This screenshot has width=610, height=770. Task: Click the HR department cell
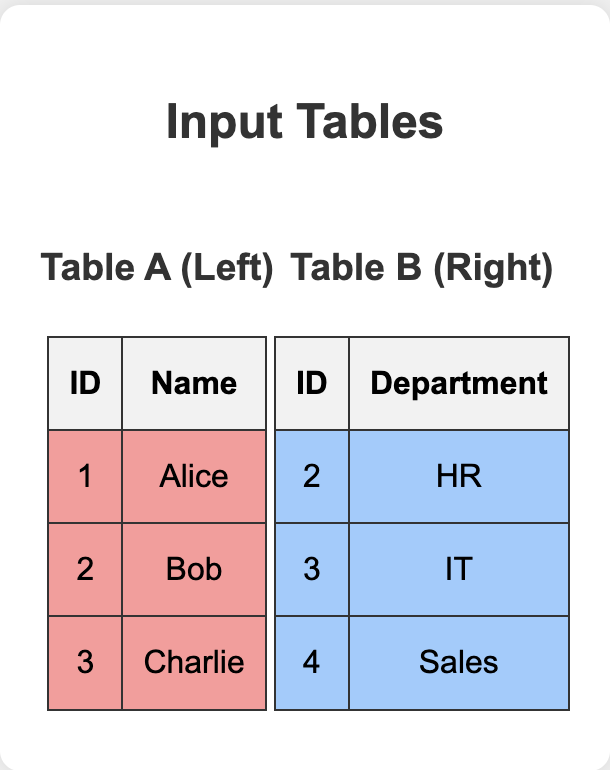459,476
